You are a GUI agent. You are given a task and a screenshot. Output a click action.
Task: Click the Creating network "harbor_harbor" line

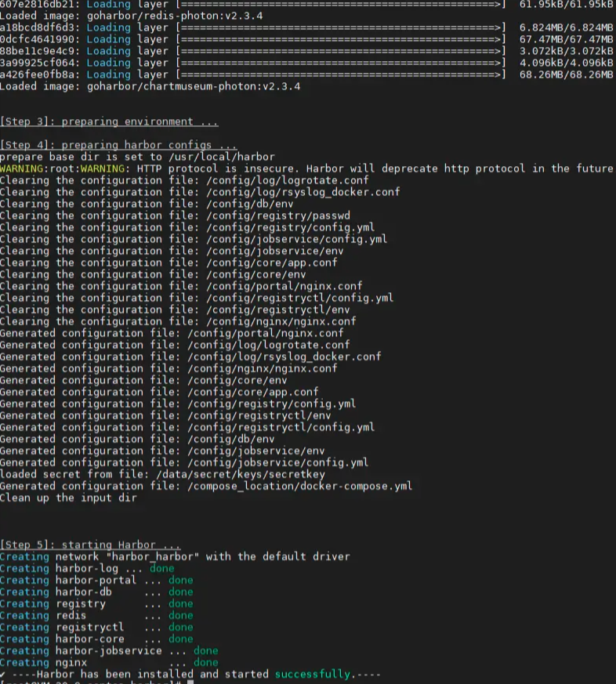(175, 557)
